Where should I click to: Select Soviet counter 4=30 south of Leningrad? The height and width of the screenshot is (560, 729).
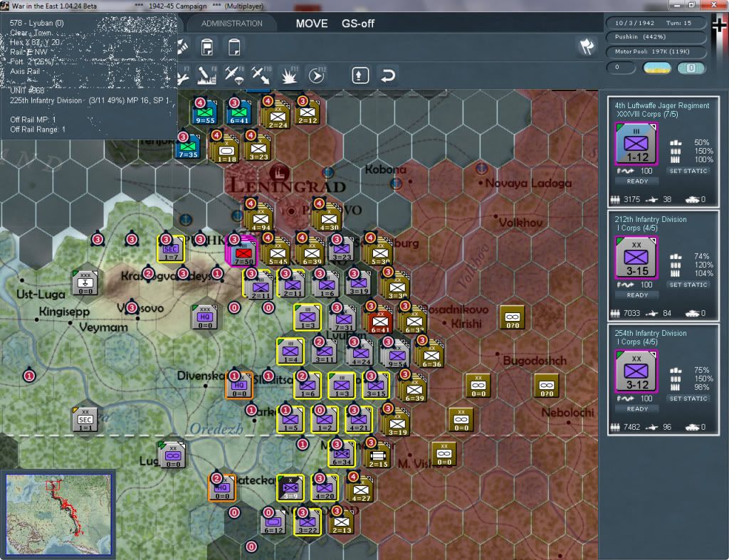tap(329, 219)
